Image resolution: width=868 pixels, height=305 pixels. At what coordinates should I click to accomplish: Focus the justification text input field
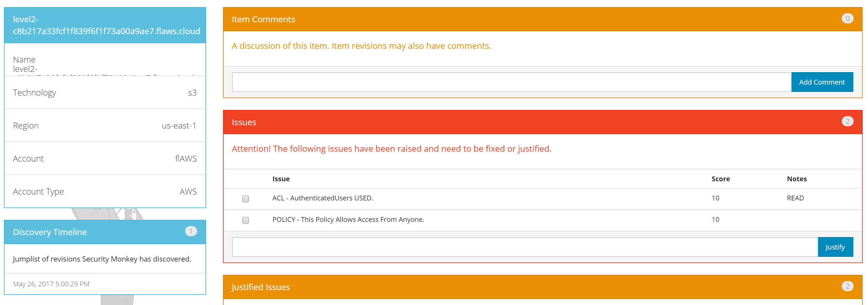tap(525, 247)
